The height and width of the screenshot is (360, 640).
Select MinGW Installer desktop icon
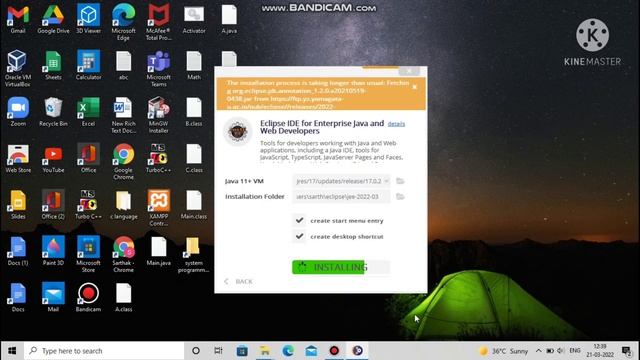click(x=158, y=115)
